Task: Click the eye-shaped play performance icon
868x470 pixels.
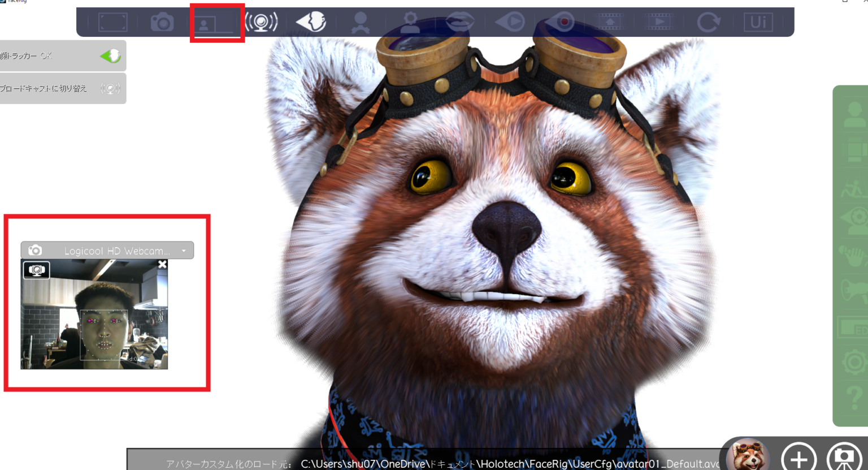Action: (510, 23)
